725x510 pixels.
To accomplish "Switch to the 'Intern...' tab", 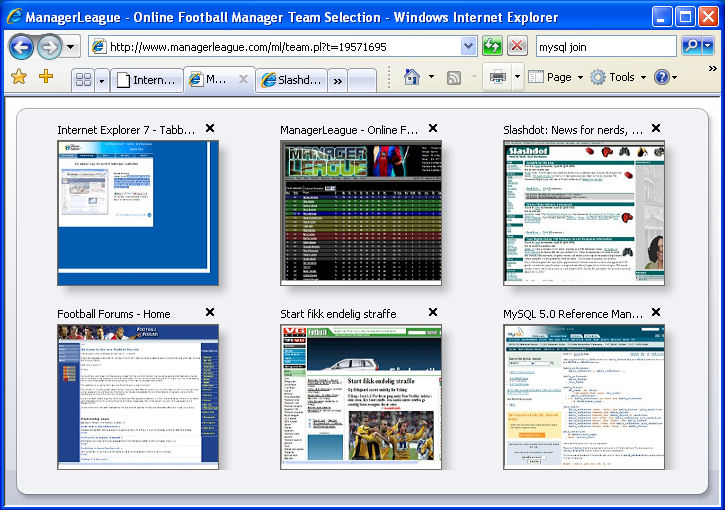I will (147, 80).
